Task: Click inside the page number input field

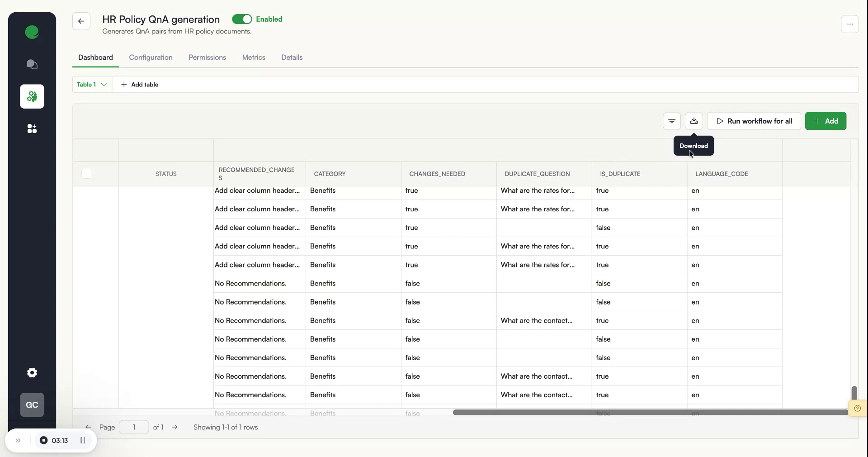Action: 133,428
